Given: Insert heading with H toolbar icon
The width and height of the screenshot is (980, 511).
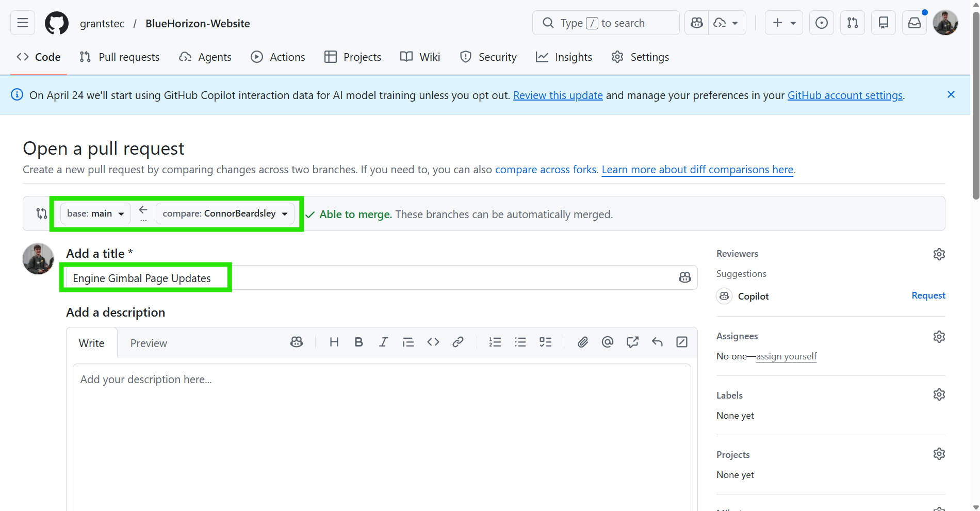Looking at the screenshot, I should pyautogui.click(x=334, y=342).
